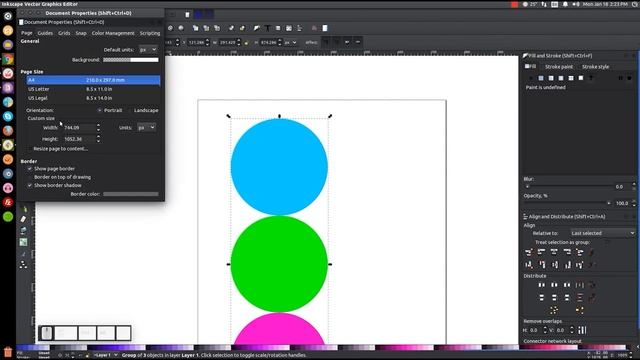Select Landscape orientation radio button
Screen dimensions: 640x360
click(130, 110)
